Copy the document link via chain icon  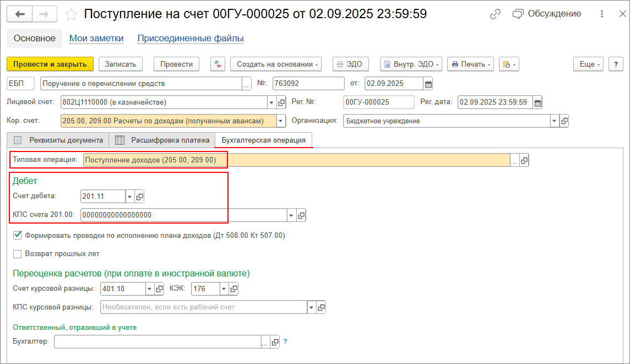(495, 14)
